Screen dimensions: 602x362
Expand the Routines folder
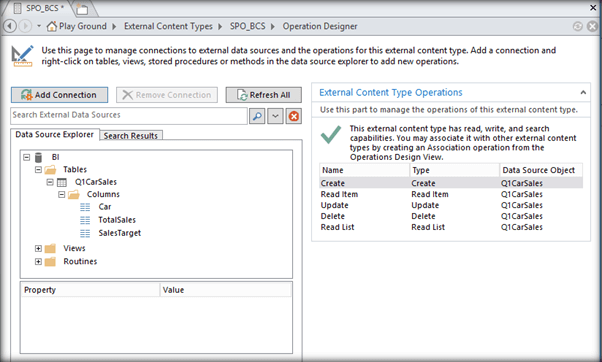(38, 261)
